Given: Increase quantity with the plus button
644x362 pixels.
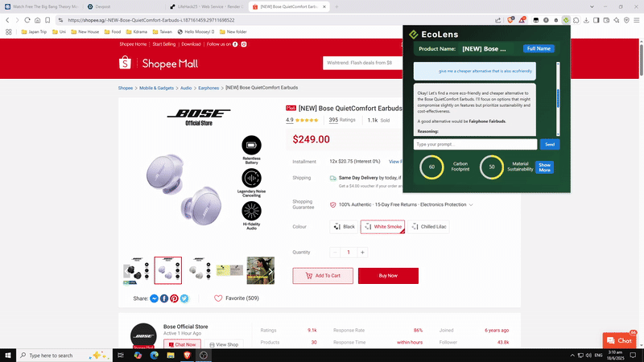Looking at the screenshot, I should point(362,253).
